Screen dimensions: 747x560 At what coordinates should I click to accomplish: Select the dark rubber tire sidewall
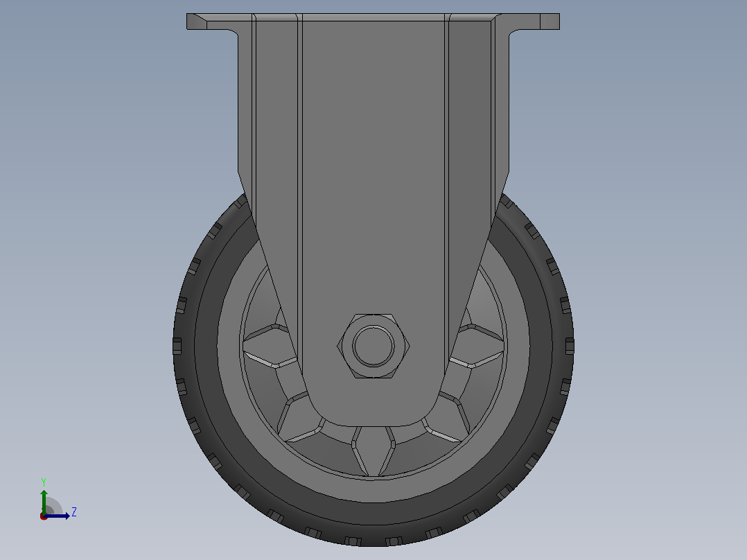pyautogui.click(x=373, y=514)
